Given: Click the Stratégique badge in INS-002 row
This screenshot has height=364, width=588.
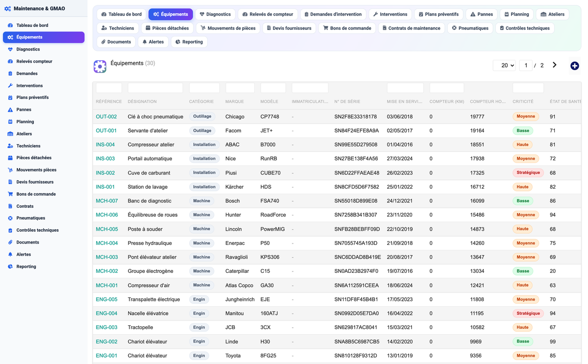Looking at the screenshot, I should tap(528, 172).
